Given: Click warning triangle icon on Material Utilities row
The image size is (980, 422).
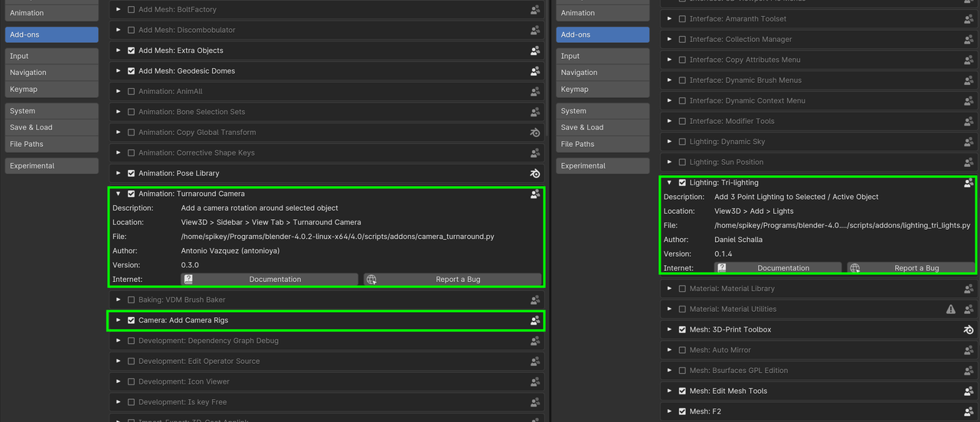Looking at the screenshot, I should pos(951,309).
